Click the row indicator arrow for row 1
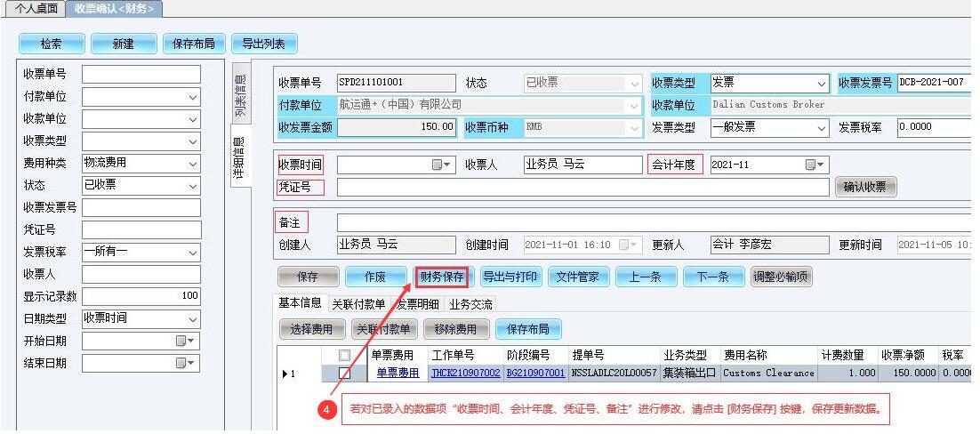 285,374
